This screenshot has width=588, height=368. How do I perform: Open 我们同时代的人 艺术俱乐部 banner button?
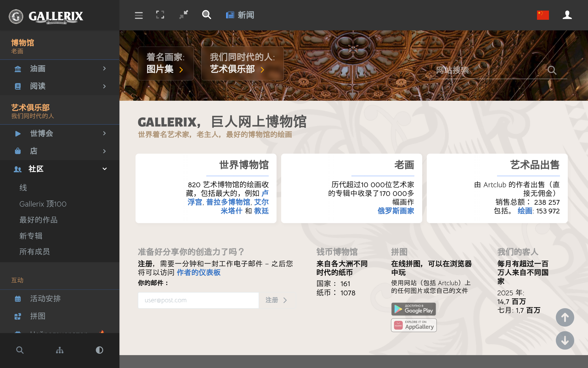click(242, 63)
